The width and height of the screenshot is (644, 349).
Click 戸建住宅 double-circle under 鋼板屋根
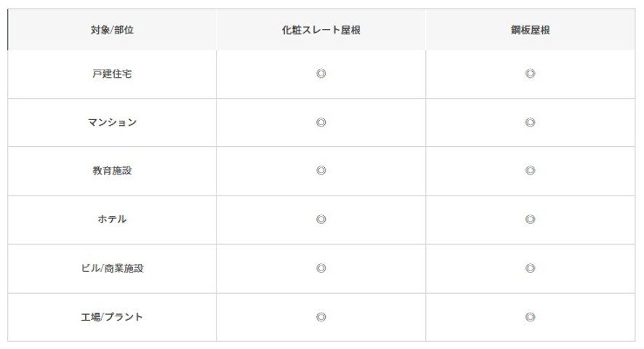530,73
